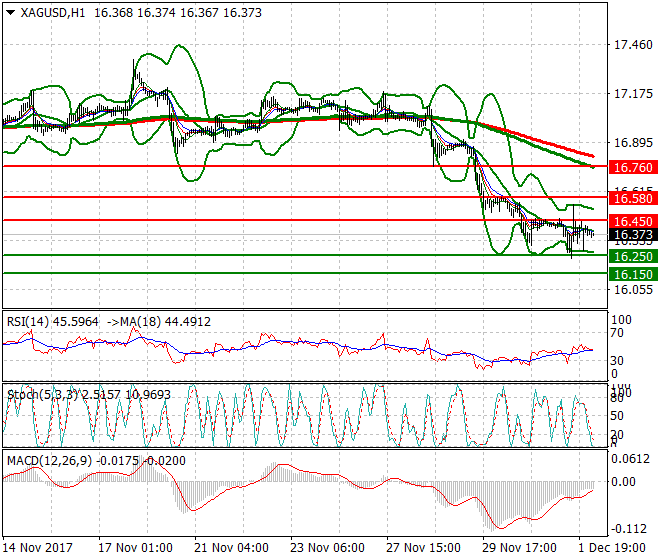Image resolution: width=660 pixels, height=560 pixels.
Task: Click the 29 Nov 17:00 time label
Action: pos(519,548)
